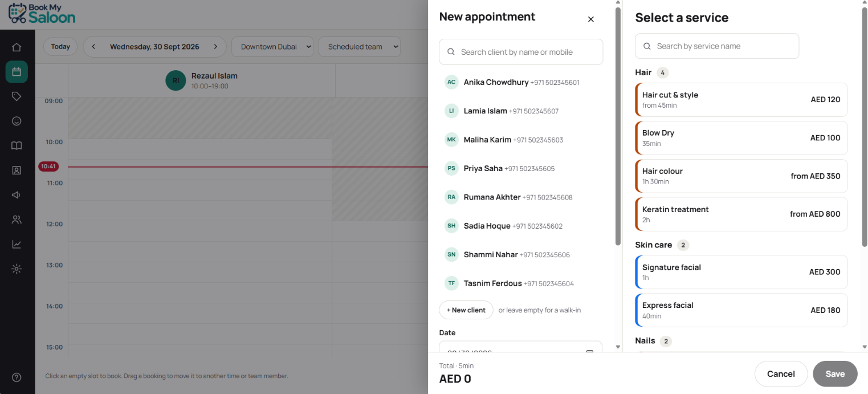Select client name Tasnim Ferdous
Screen dimensions: 868x394
[493, 283]
